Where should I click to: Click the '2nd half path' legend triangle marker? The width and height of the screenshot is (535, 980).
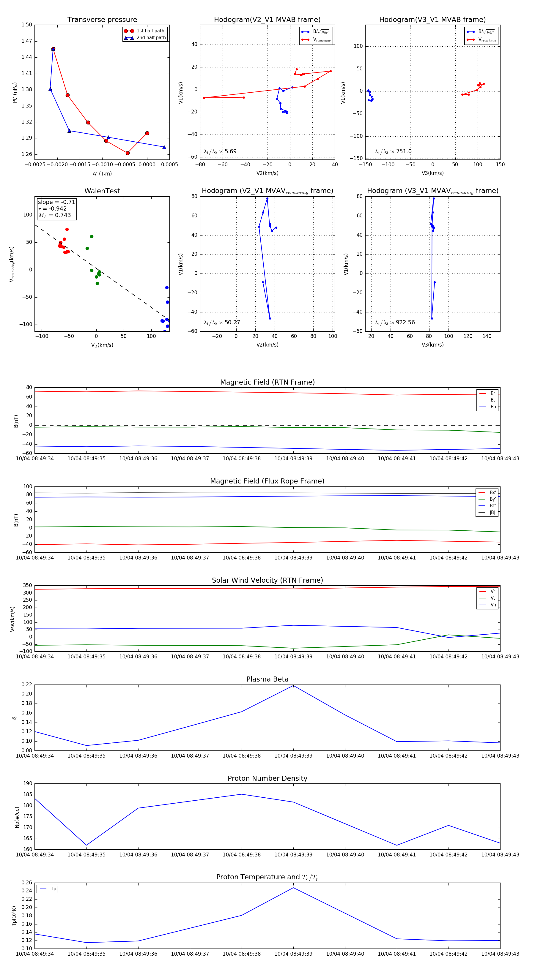click(129, 38)
